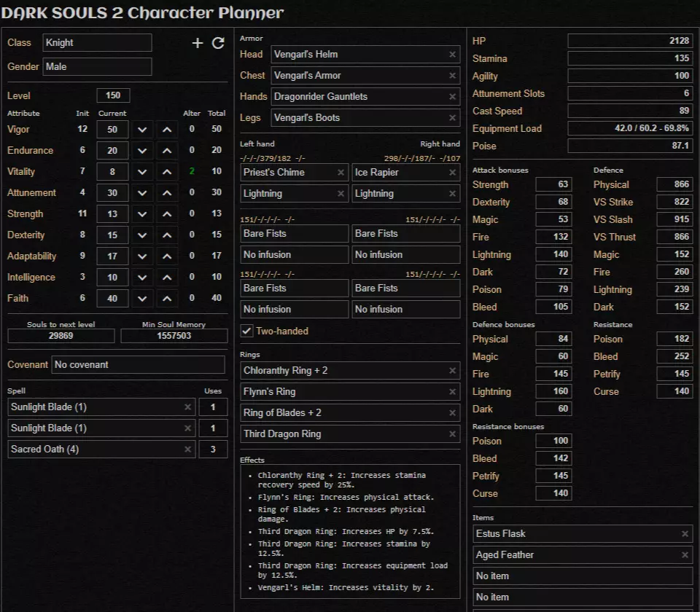Increase Endurance with the up arrow
The image size is (700, 612).
167,151
